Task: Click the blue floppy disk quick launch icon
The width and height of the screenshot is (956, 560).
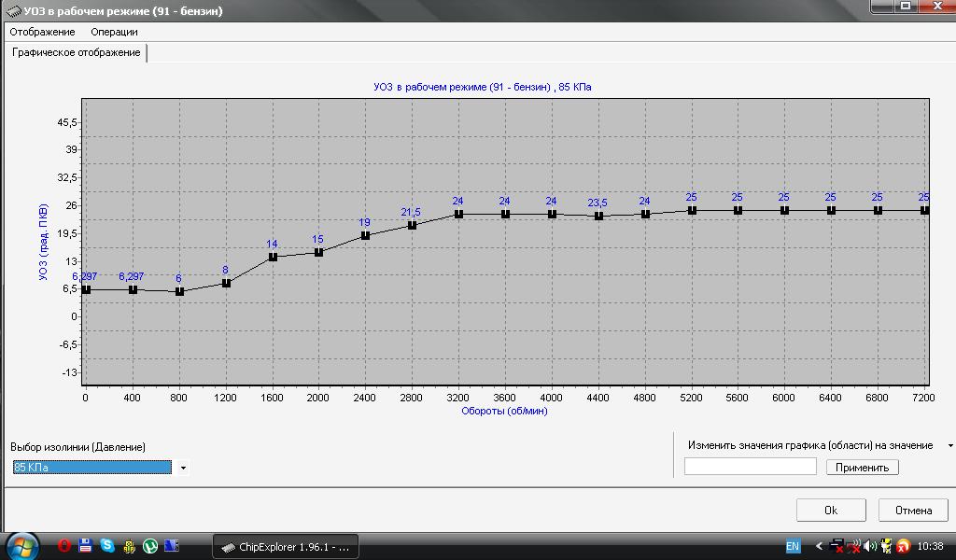Action: click(85, 545)
